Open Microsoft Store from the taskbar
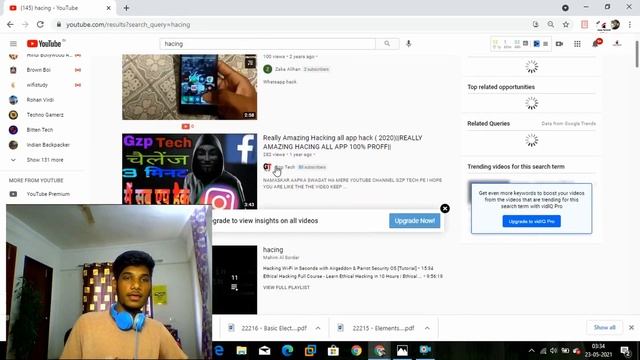Screen dimensions: 640x360 [333, 351]
